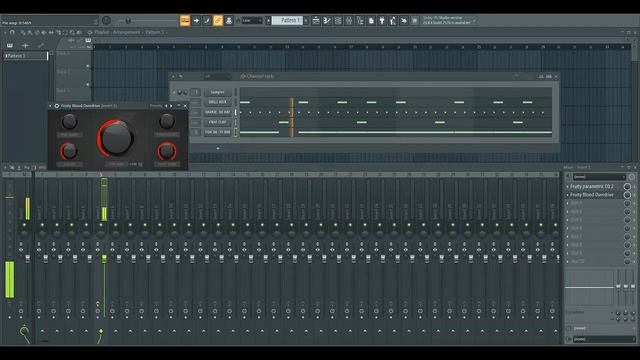Select the DRILL KICK channel button
Image resolution: width=640 pixels, height=360 pixels.
[217, 102]
